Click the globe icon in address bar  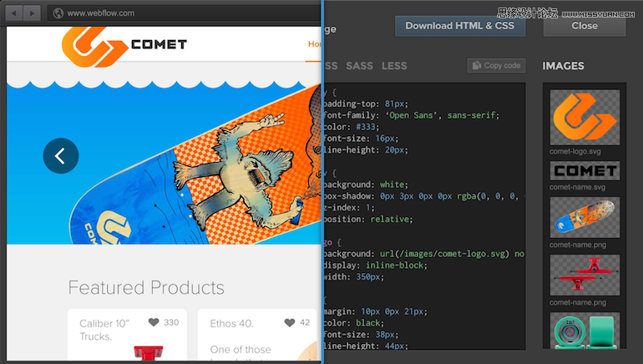click(x=58, y=13)
